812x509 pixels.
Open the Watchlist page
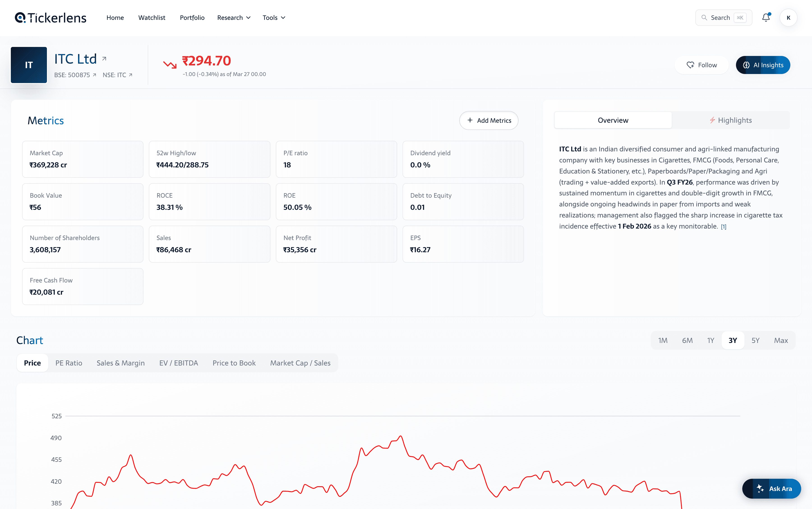(x=152, y=18)
